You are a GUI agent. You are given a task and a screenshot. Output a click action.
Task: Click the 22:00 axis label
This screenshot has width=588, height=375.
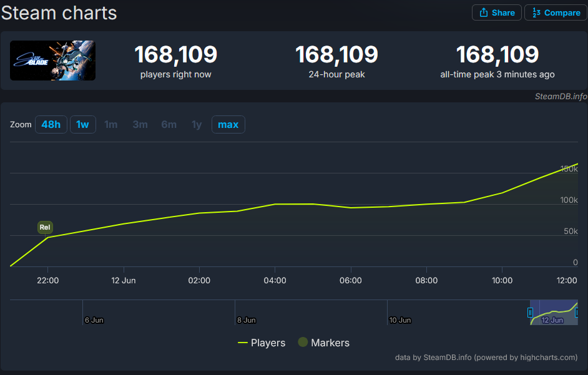point(48,281)
